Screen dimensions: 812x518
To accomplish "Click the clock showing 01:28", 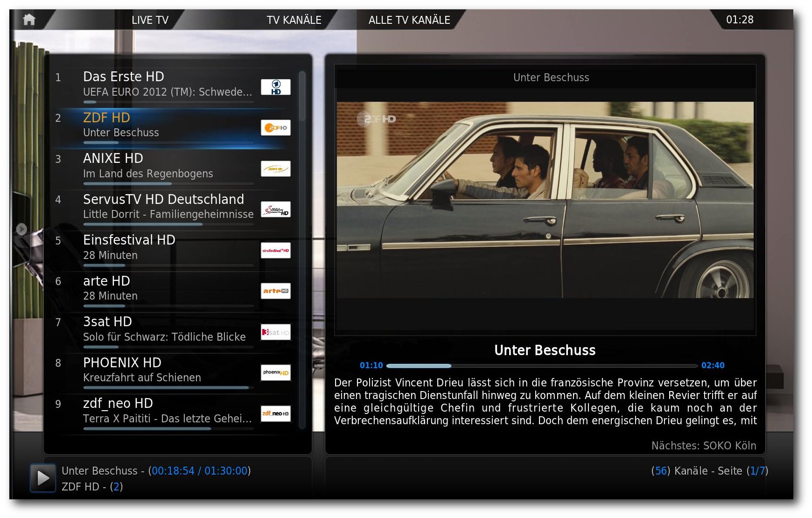I will click(x=740, y=20).
